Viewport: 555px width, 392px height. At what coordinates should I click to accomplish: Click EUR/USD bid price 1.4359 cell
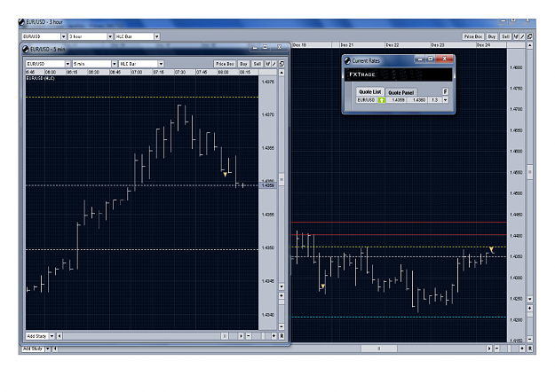point(398,100)
